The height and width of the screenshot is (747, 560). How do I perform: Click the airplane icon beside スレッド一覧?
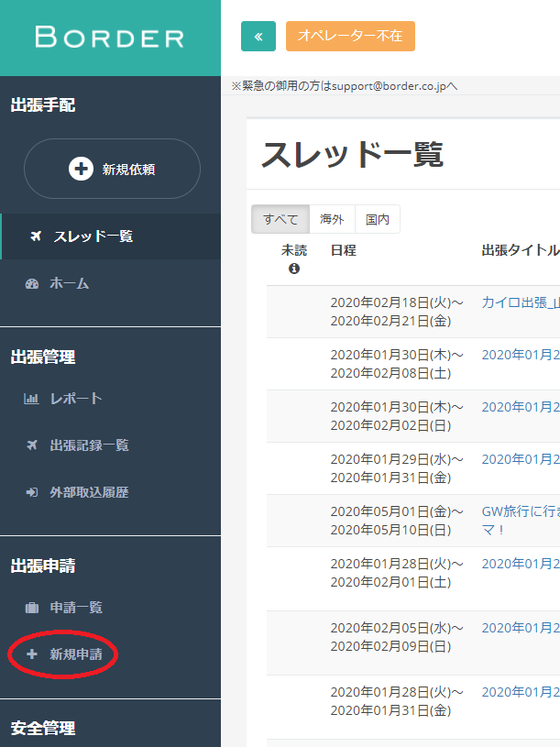(36, 236)
